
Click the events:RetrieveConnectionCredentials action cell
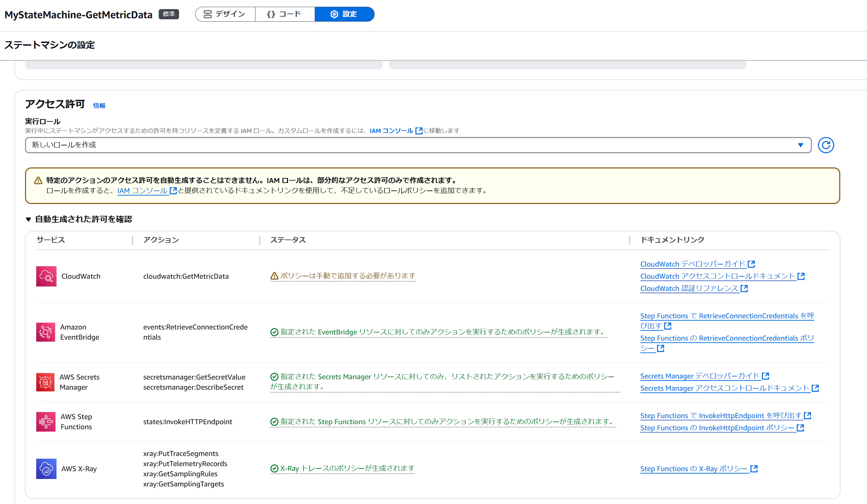tap(195, 332)
